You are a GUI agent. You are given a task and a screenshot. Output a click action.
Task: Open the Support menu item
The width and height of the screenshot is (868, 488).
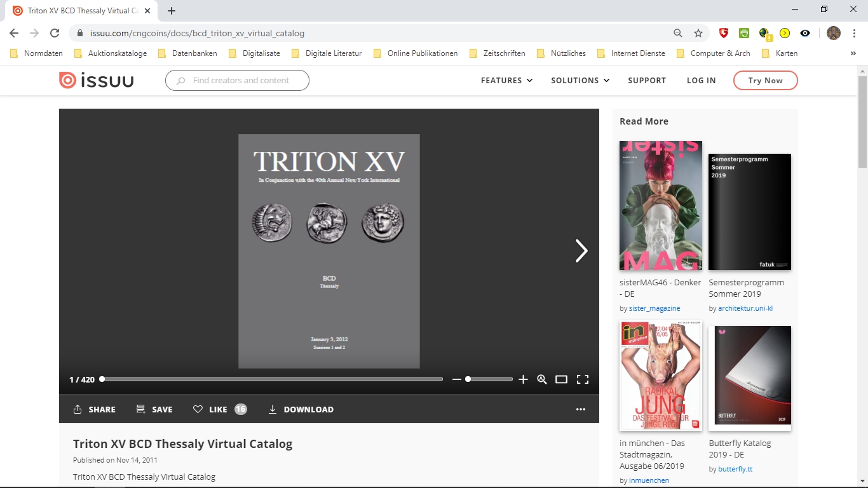[x=646, y=80]
